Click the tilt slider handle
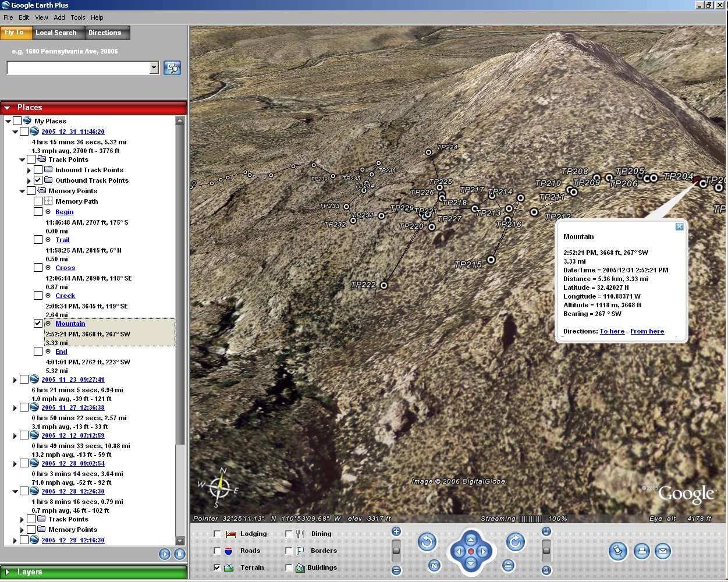The width and height of the screenshot is (728, 582). [546, 550]
